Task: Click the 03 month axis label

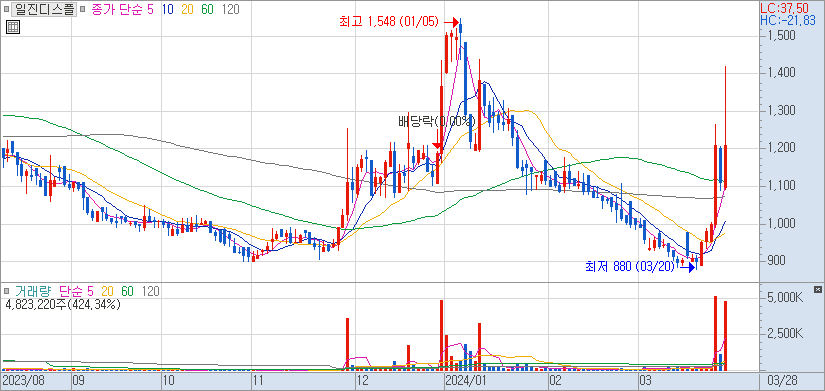Action: (x=645, y=380)
